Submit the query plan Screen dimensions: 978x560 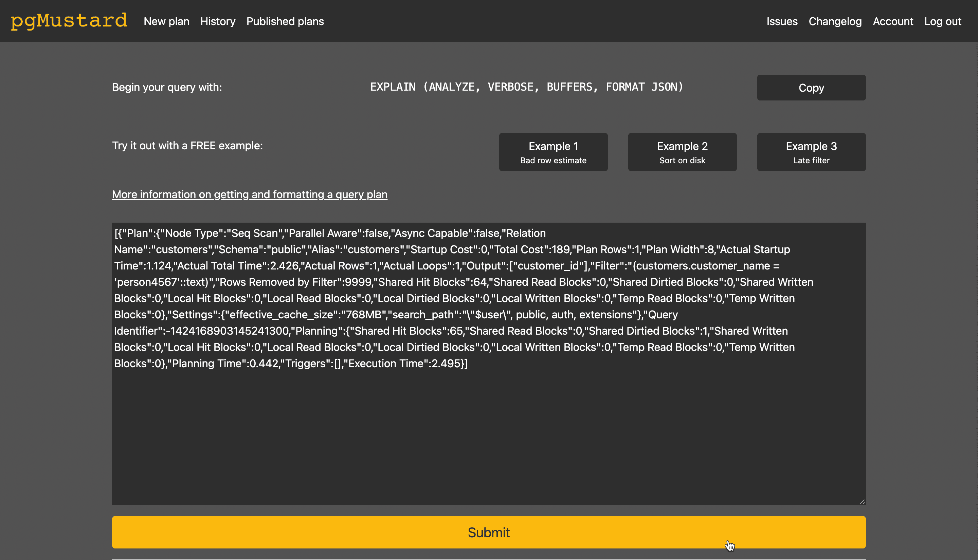coord(489,532)
